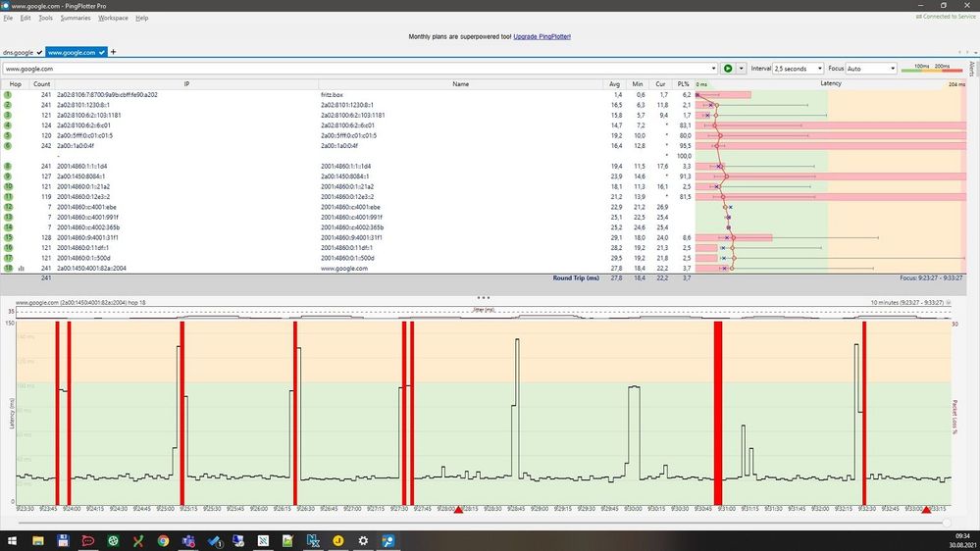Screen dimensions: 980x551
Task: Click the Name column header
Action: 461,83
